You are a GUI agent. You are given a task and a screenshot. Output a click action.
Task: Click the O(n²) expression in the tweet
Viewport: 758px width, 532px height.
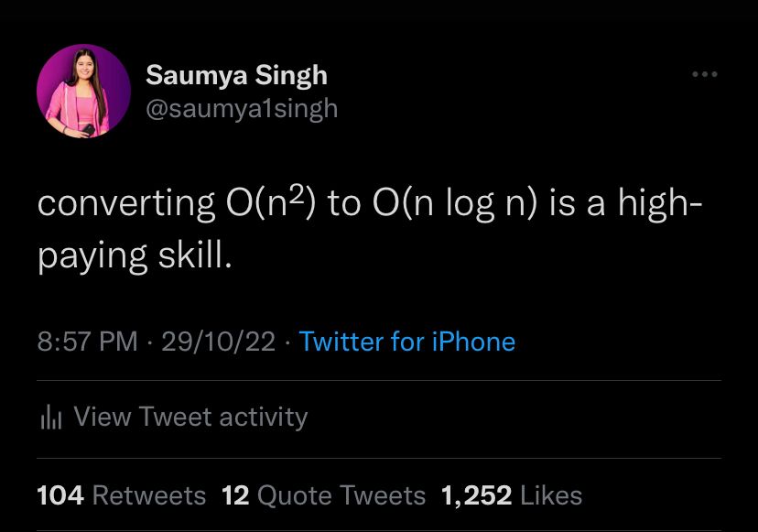[x=269, y=202]
